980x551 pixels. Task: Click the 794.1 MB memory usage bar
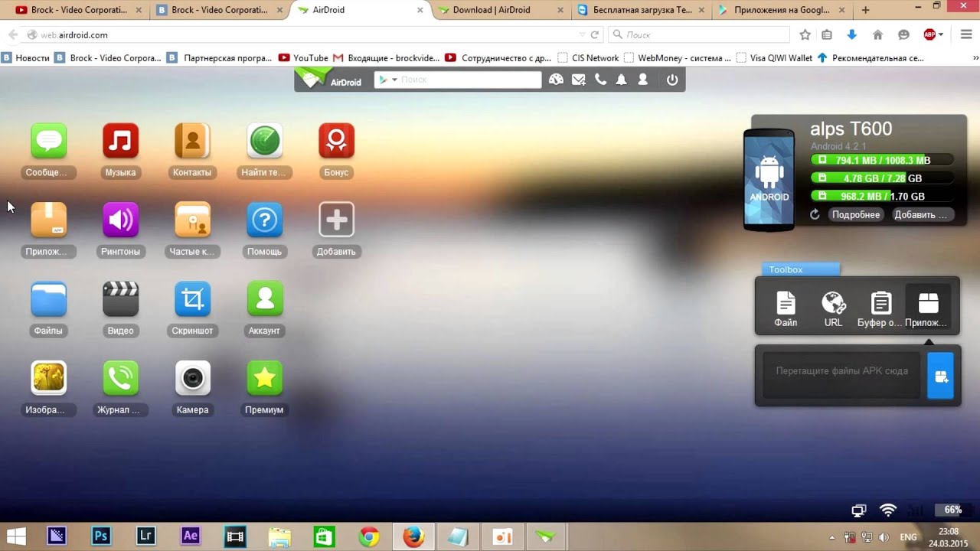point(883,160)
